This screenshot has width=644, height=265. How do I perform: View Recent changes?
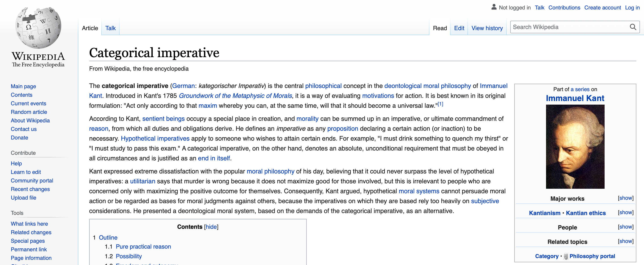(x=30, y=189)
